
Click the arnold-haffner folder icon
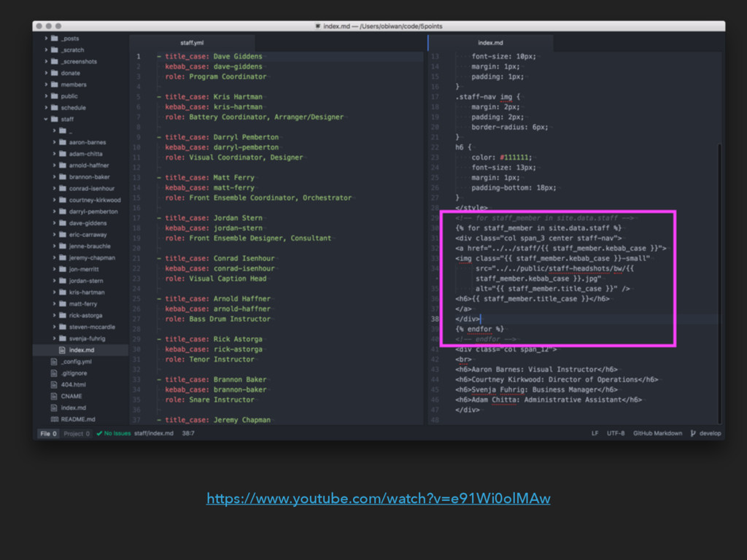click(63, 166)
